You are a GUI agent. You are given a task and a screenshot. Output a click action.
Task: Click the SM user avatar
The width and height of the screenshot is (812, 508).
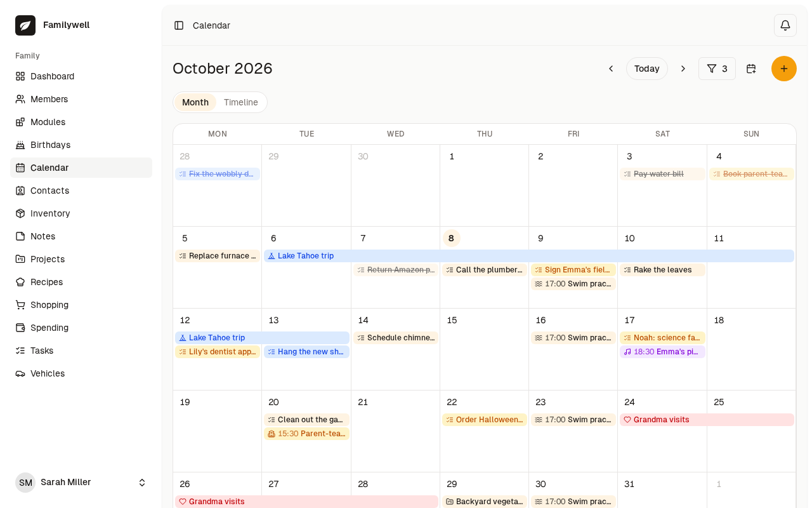pos(25,483)
